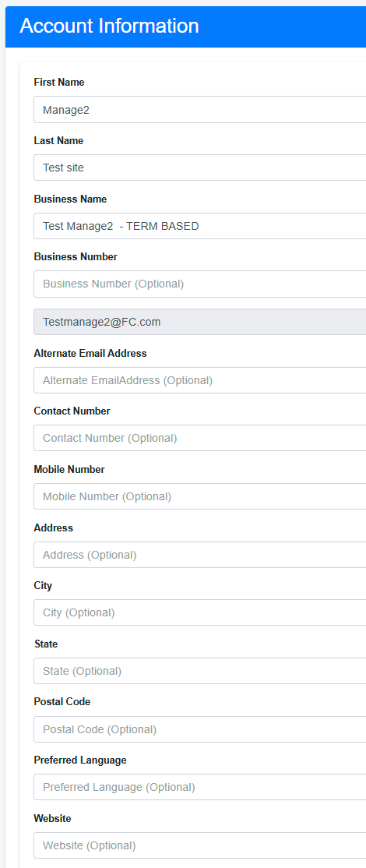
Task: Focus the Business Name input field
Action: (199, 226)
